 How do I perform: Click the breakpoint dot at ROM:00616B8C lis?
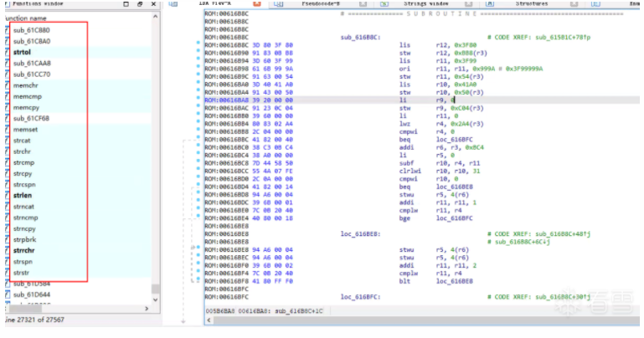198,42
